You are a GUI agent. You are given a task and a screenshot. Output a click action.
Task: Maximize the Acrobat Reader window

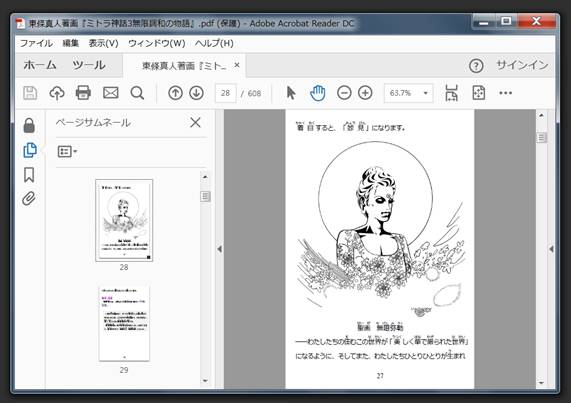(506, 22)
